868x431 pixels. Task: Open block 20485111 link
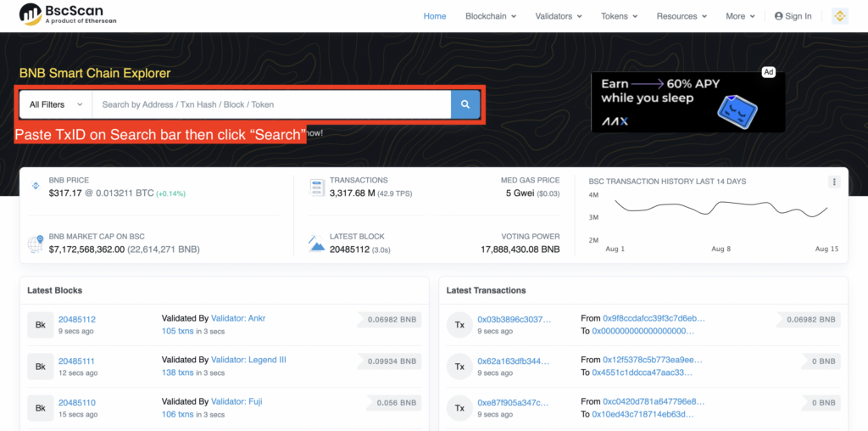(x=77, y=361)
